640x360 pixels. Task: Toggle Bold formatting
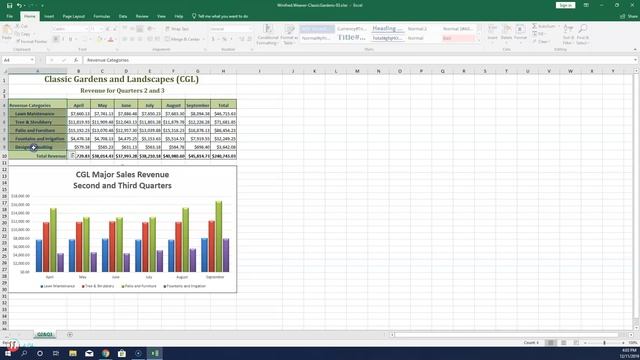coord(56,39)
